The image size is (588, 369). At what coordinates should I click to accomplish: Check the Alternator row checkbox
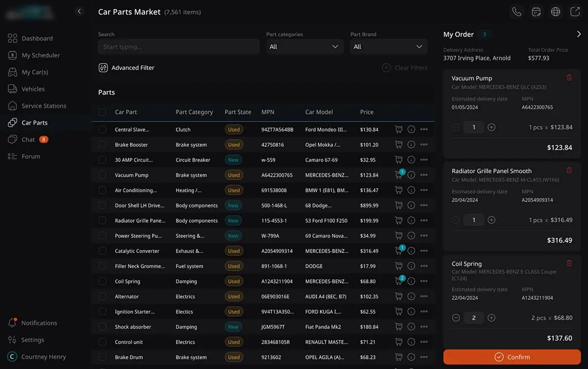coord(102,296)
